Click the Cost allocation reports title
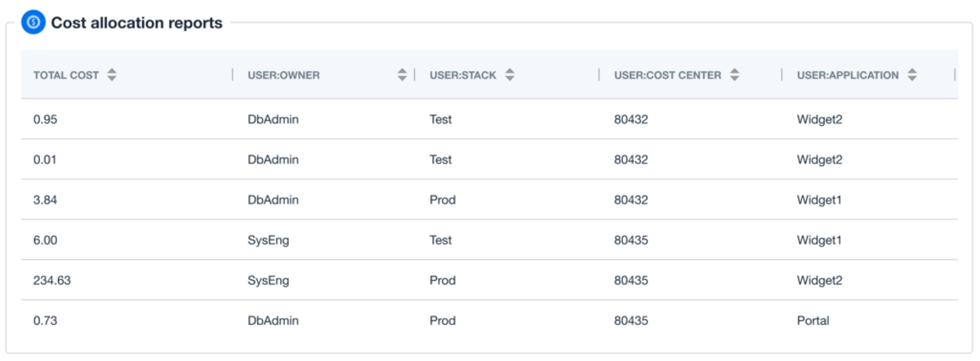Viewport: 980px width, 361px height. 137,23
